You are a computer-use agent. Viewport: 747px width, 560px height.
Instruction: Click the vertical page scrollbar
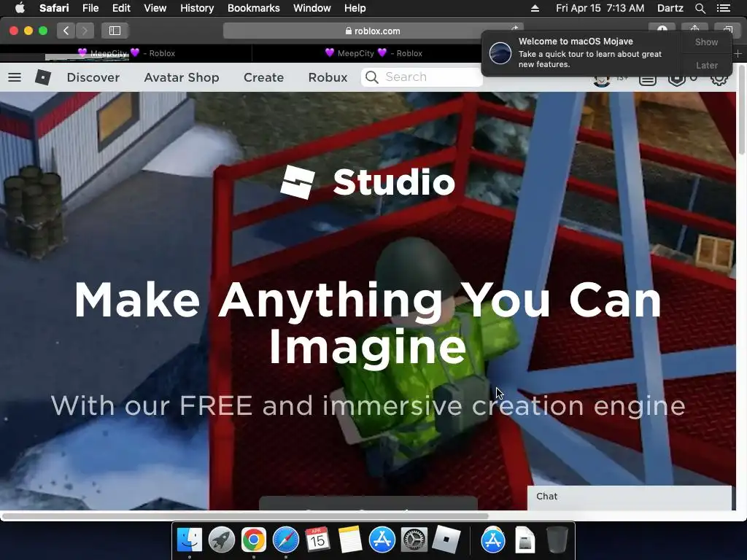[x=741, y=109]
